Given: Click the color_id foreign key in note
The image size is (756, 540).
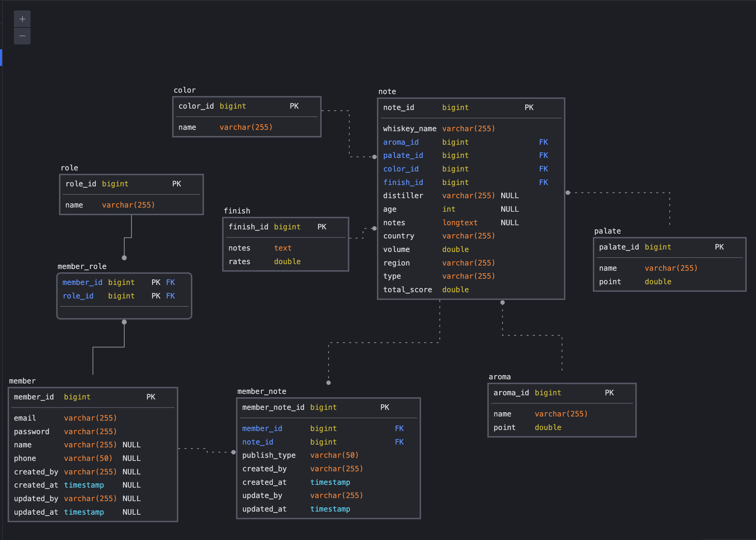Looking at the screenshot, I should [401, 169].
